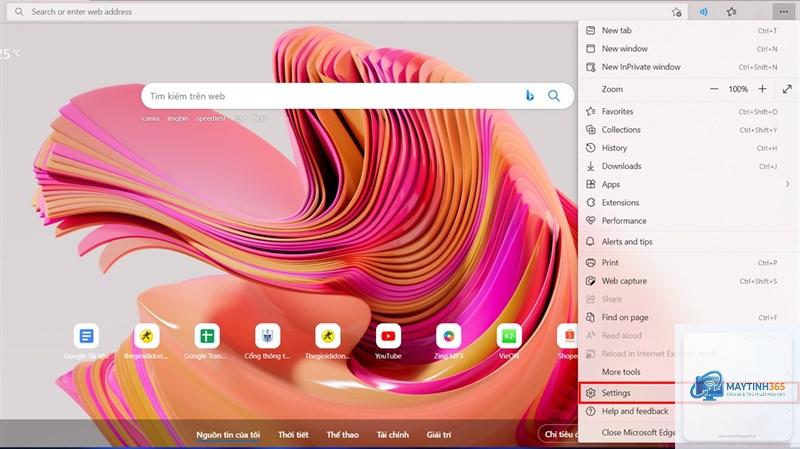Switch to Nguồn tin của tôi feed tab
This screenshot has width=800, height=449.
pyautogui.click(x=228, y=435)
